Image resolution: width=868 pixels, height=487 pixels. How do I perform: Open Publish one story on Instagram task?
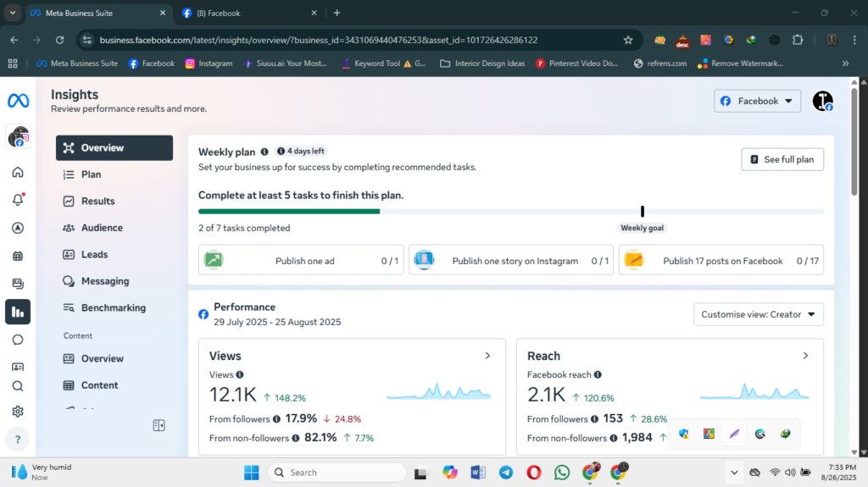coord(511,260)
